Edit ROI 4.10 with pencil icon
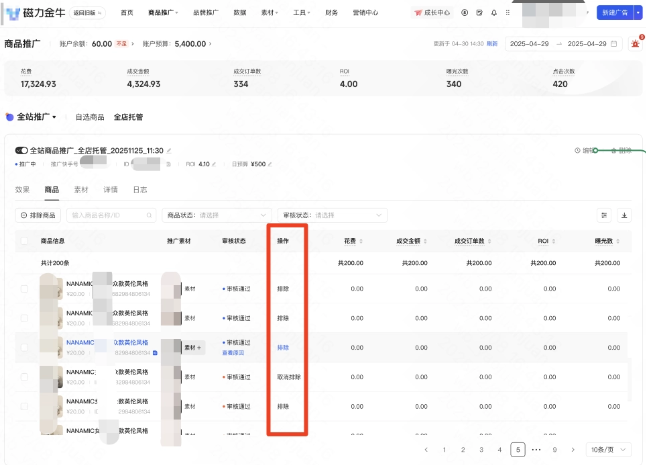646x465 pixels. pos(213,164)
